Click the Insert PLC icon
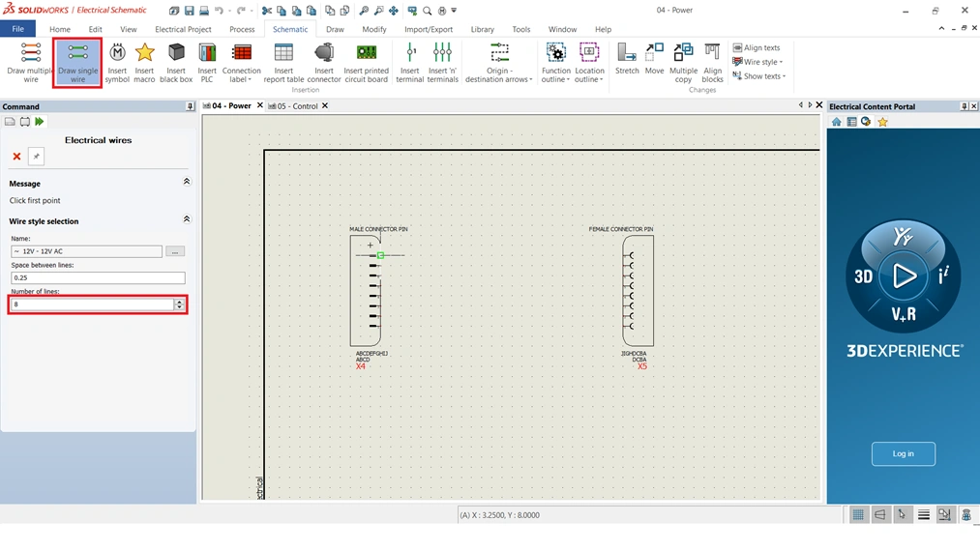980x550 pixels. pyautogui.click(x=207, y=53)
